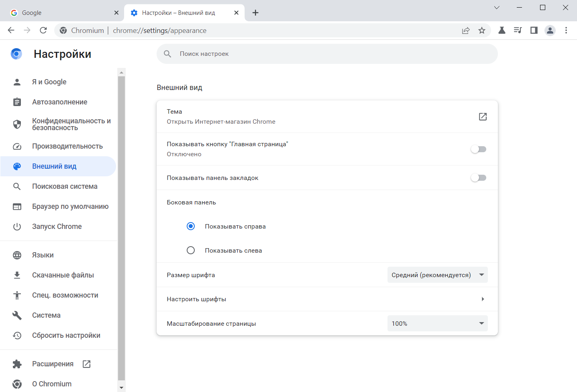Expand the Настроить шрифты row arrow
Image resolution: width=577 pixels, height=392 pixels.
coord(483,299)
